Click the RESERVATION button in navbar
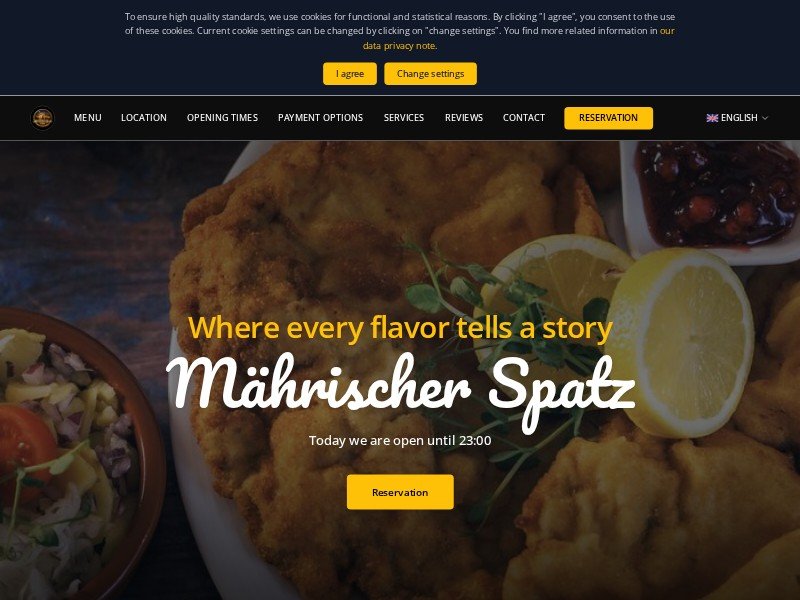800x600 pixels. click(x=608, y=118)
